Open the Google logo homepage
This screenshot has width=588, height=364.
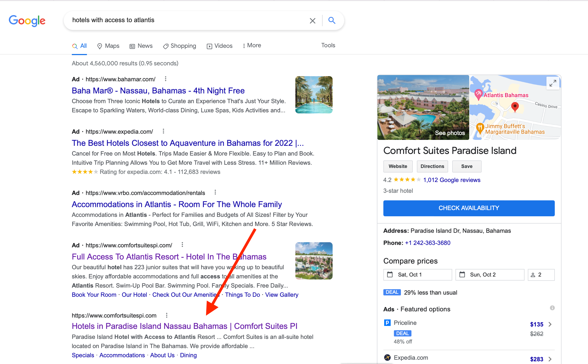[x=27, y=21]
